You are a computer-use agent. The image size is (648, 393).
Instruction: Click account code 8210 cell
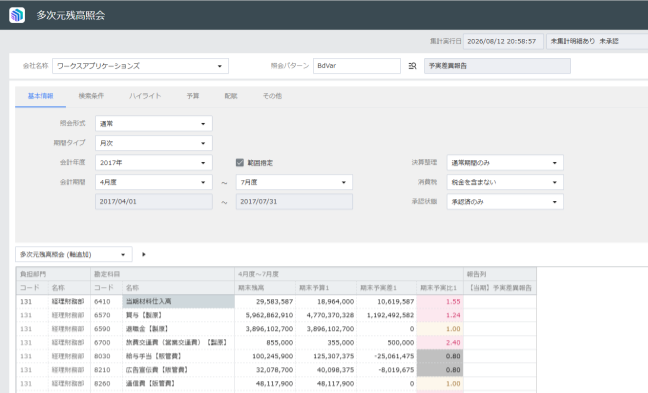[x=107, y=370]
